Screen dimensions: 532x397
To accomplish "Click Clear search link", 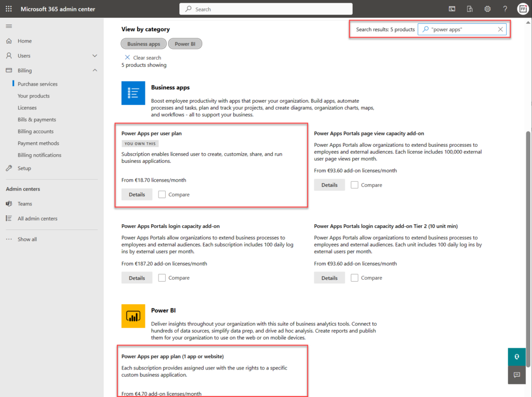I will pos(147,58).
